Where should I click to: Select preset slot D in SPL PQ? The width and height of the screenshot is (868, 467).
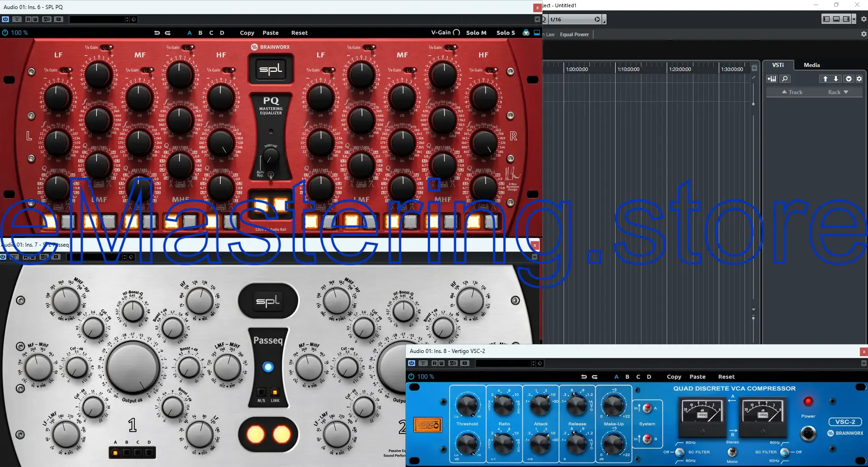coord(222,33)
